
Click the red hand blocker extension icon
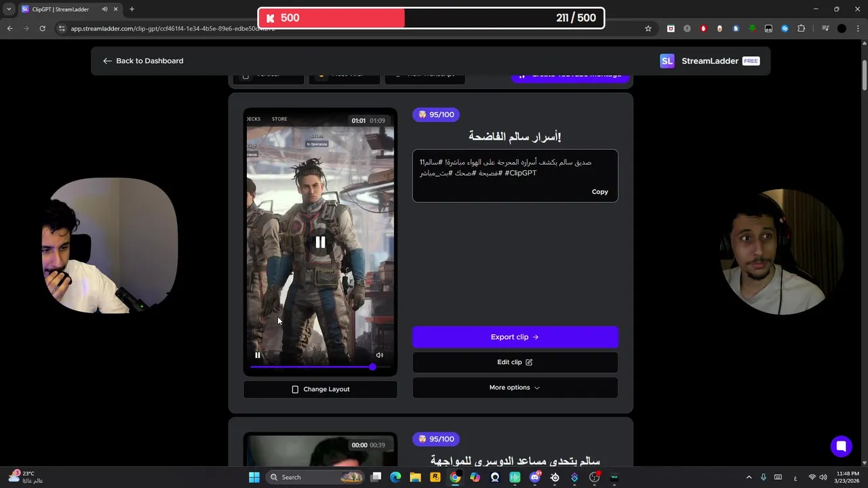click(x=703, y=28)
